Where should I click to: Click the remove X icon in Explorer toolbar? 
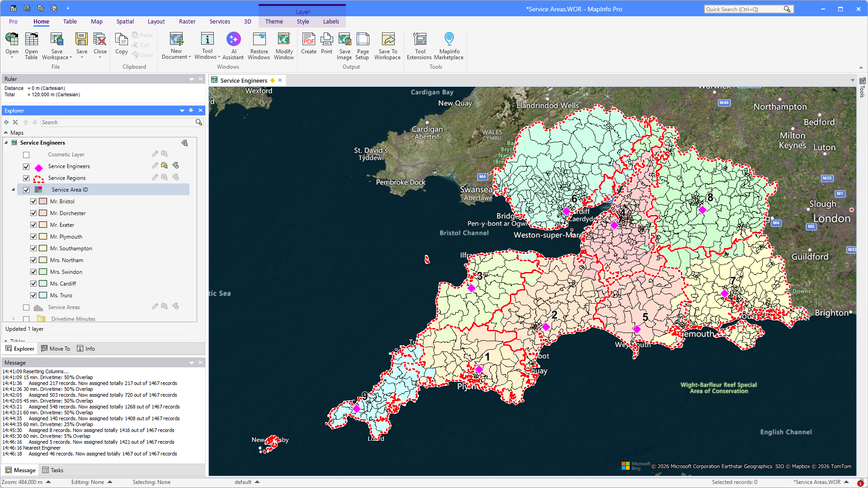click(x=15, y=122)
